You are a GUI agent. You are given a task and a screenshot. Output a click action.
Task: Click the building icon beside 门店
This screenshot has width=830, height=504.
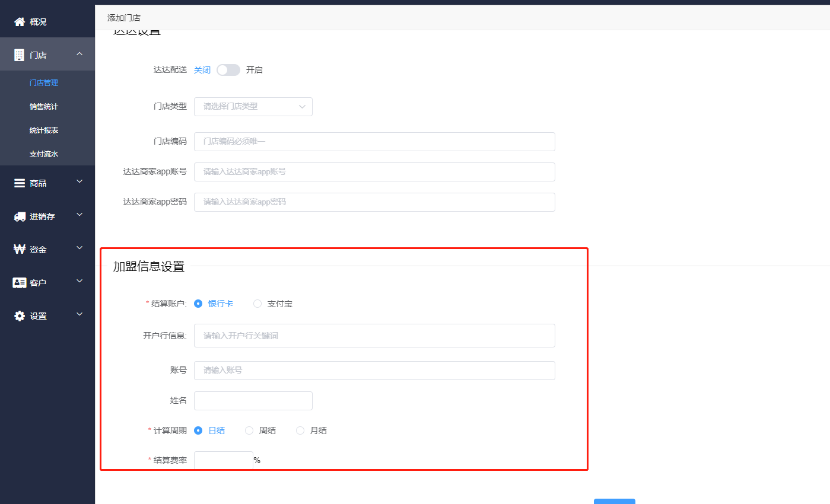(20, 55)
